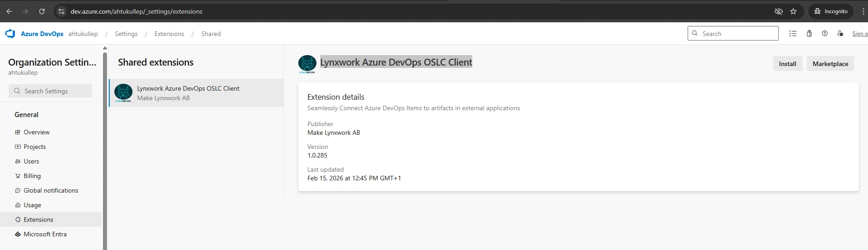Click the Usage chart icon in sidebar
Screen dimensions: 868x250
[x=18, y=205]
